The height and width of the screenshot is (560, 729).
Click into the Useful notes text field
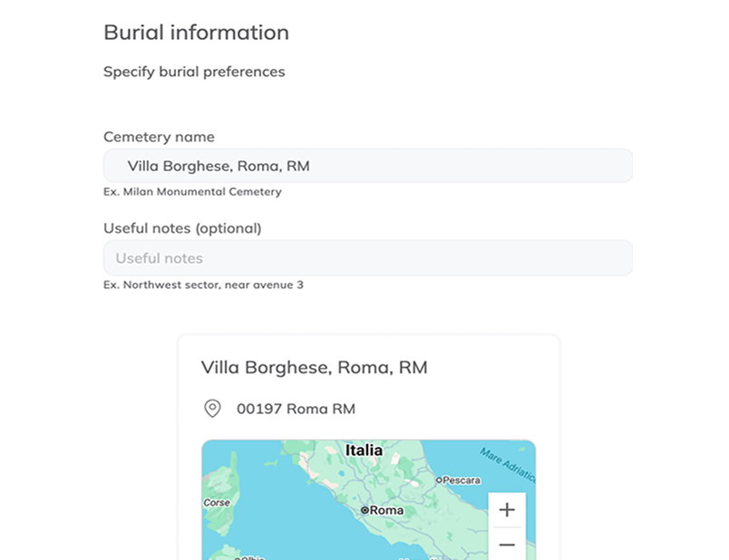pos(367,258)
